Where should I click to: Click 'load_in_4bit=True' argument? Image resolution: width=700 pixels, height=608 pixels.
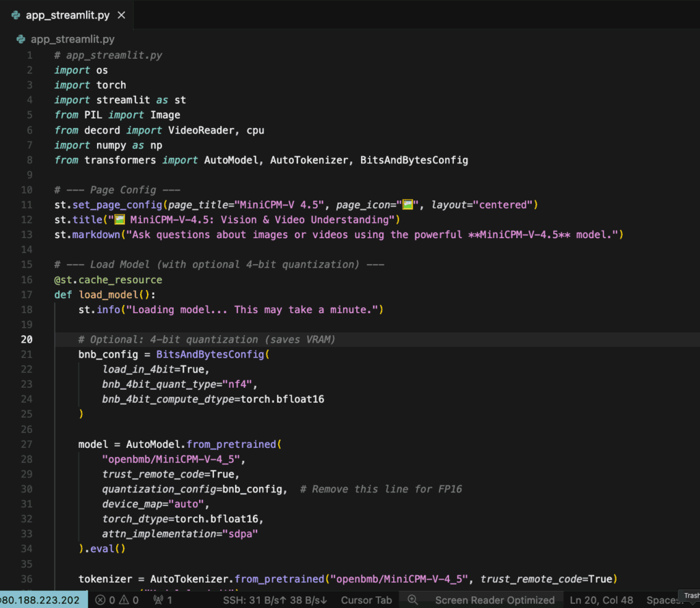pyautogui.click(x=153, y=369)
